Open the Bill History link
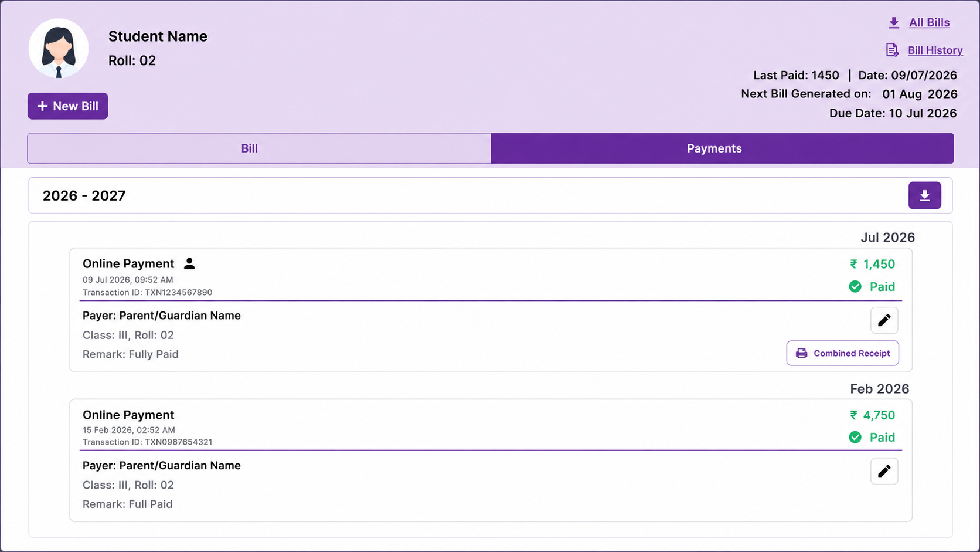 point(935,50)
